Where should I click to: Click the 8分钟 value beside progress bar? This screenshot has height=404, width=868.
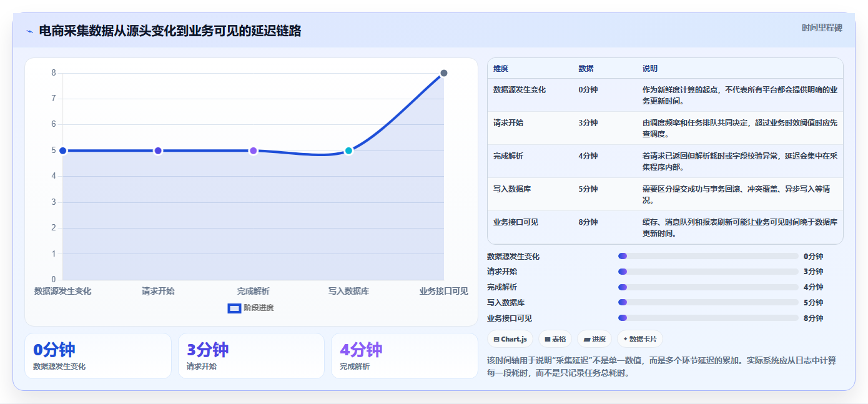click(813, 318)
